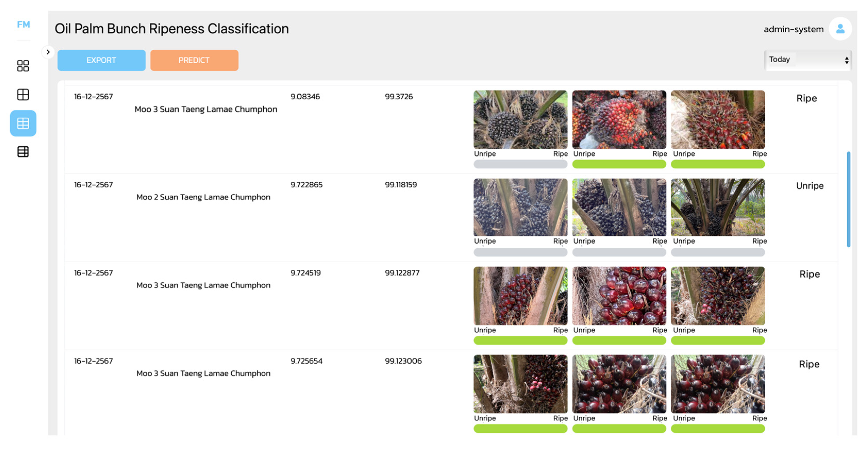Open the four-squares dashboard icon

point(23,66)
